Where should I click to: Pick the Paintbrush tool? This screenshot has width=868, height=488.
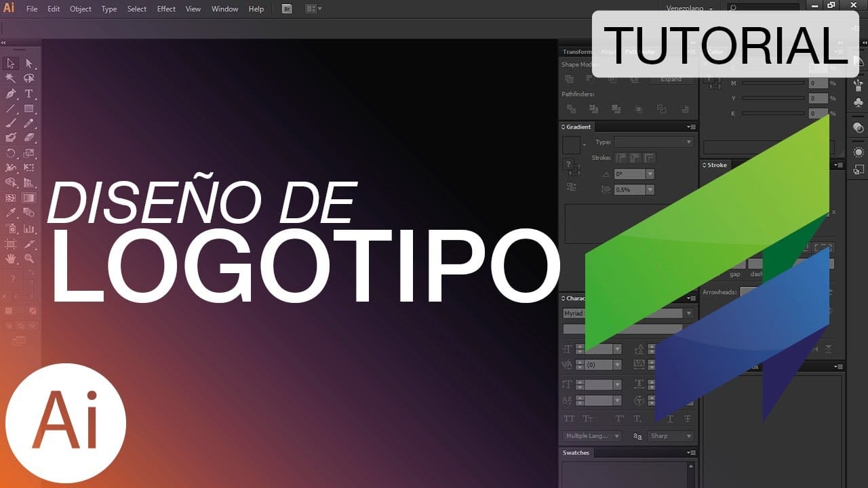coord(11,123)
